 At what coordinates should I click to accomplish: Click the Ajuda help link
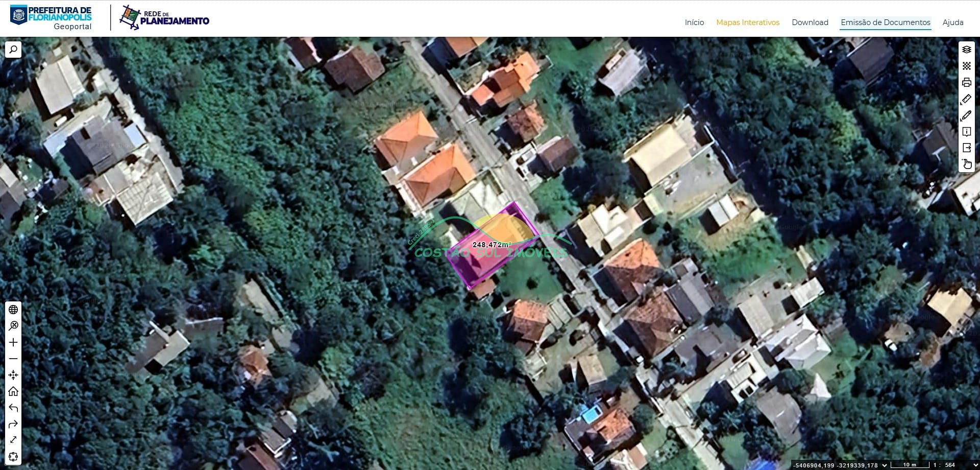(952, 22)
